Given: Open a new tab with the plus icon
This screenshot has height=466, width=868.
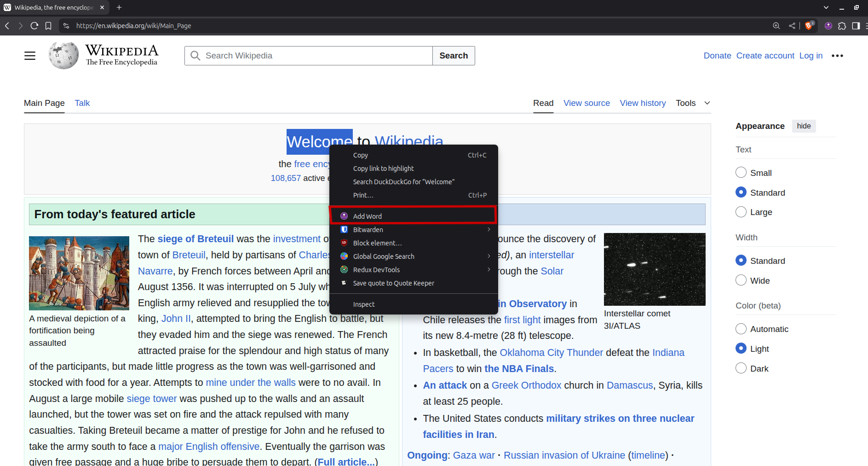Looking at the screenshot, I should pos(119,7).
